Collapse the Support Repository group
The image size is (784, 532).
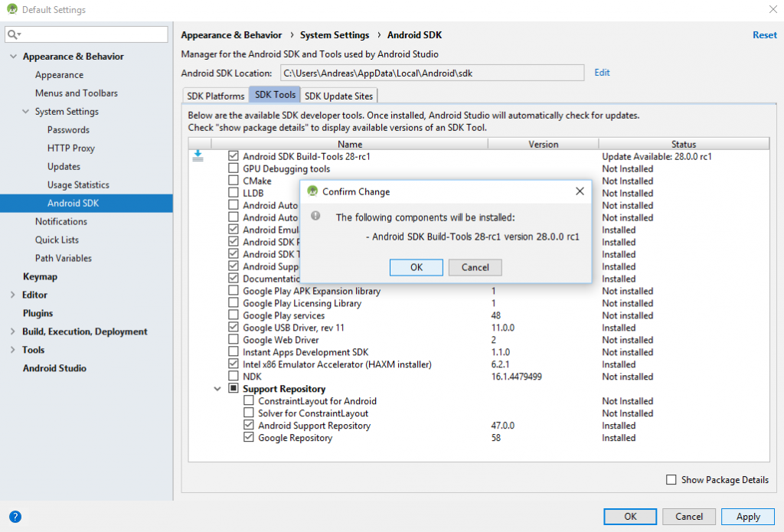pos(217,389)
